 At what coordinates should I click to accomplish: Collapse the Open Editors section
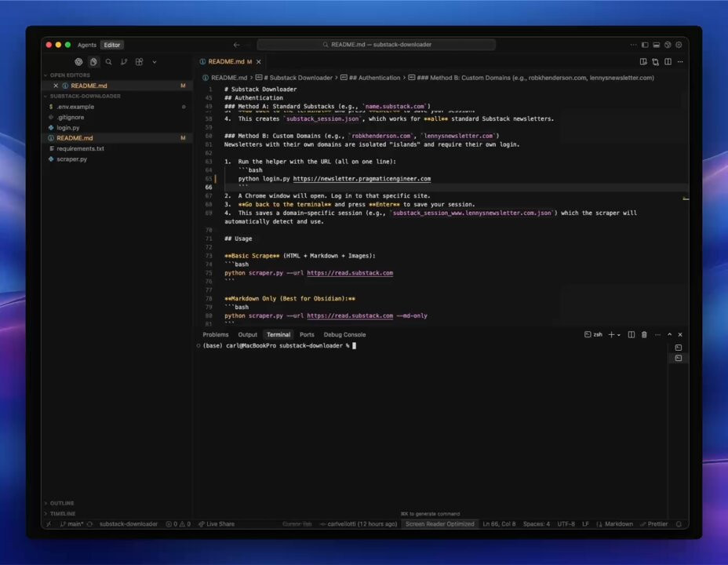pyautogui.click(x=70, y=75)
